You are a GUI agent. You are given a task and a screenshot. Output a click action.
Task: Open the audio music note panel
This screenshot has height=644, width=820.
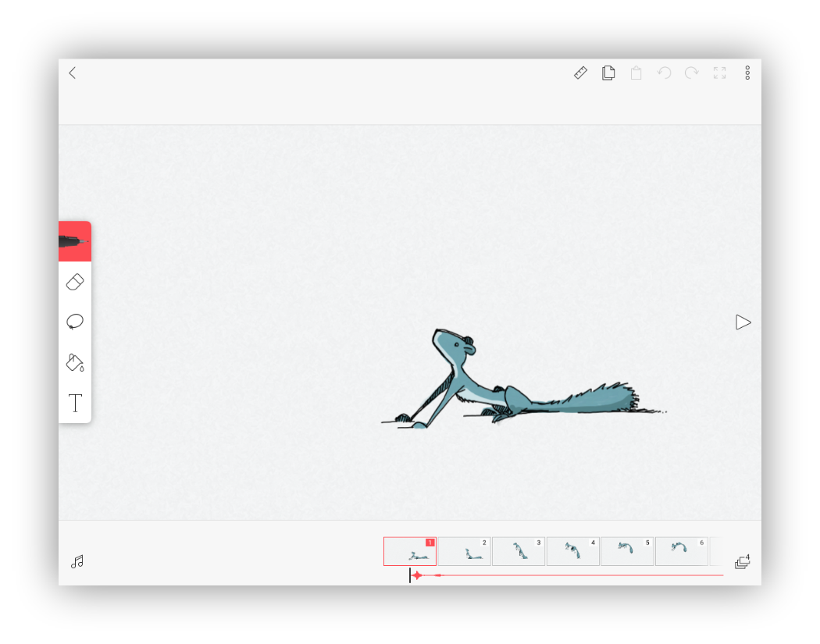(77, 561)
